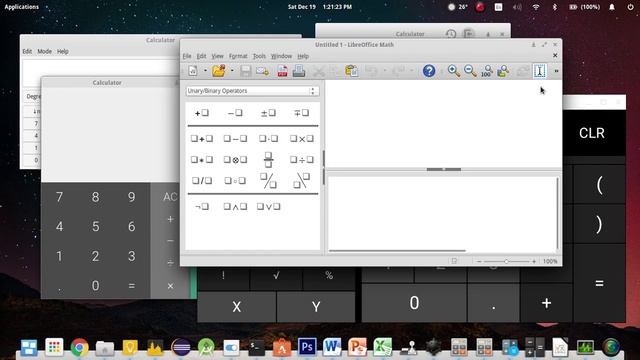This screenshot has height=360, width=640.
Task: Click the Zoom 100% icon
Action: [x=487, y=71]
